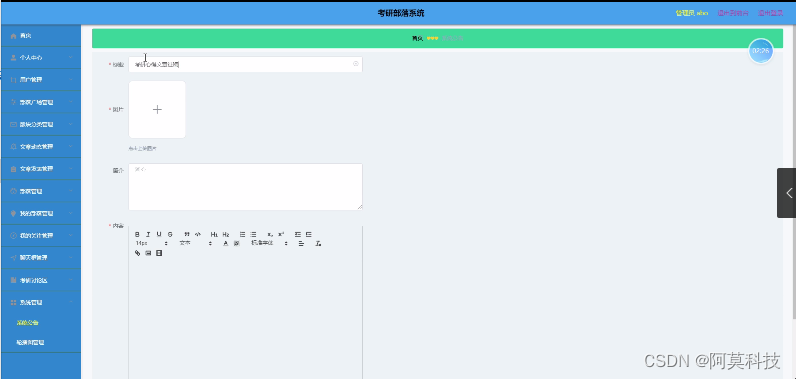Collapse the 系统管理 sidebar menu
The width and height of the screenshot is (796, 379).
click(41, 302)
